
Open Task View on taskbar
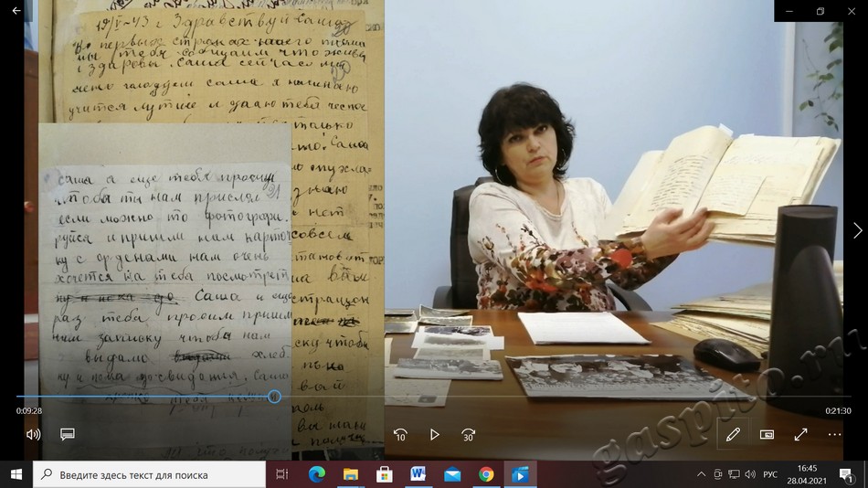point(282,474)
